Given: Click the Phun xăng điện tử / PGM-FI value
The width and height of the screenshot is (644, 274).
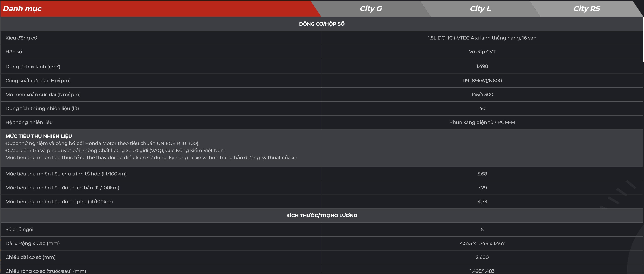Looking at the screenshot, I should [482, 122].
